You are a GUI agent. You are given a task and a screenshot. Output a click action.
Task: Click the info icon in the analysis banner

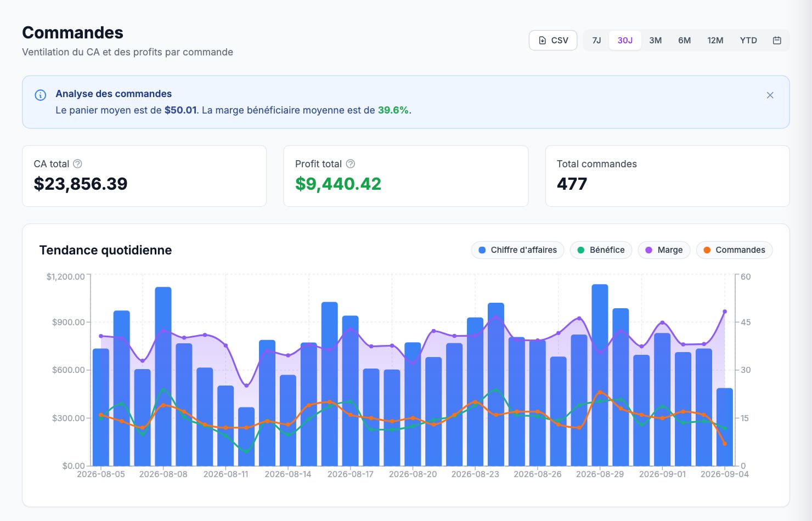(41, 95)
